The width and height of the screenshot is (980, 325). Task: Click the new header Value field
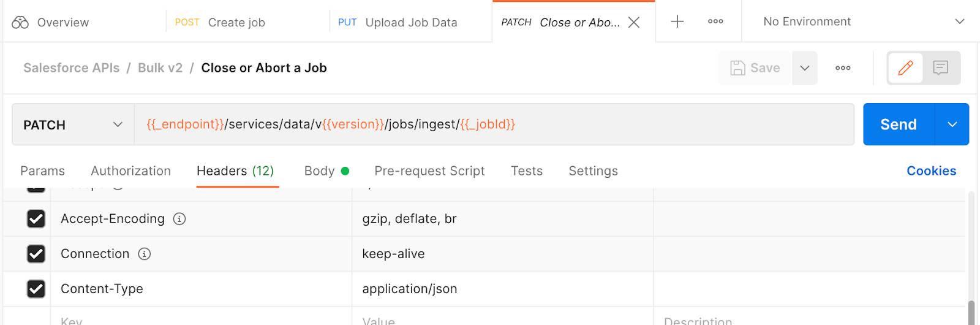[502, 318]
